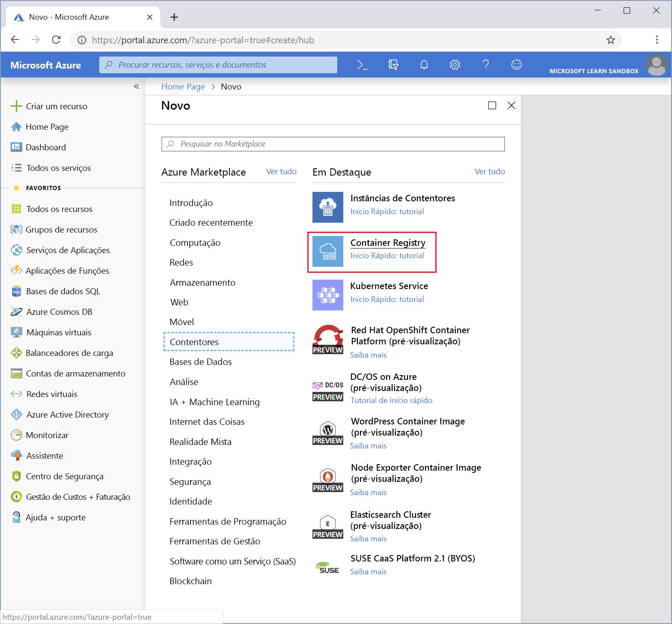
Task: Click the Node Exporter preview icon
Action: (327, 480)
